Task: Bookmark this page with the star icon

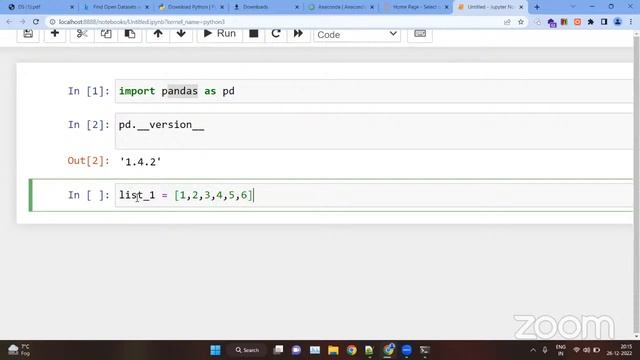Action: (521, 22)
